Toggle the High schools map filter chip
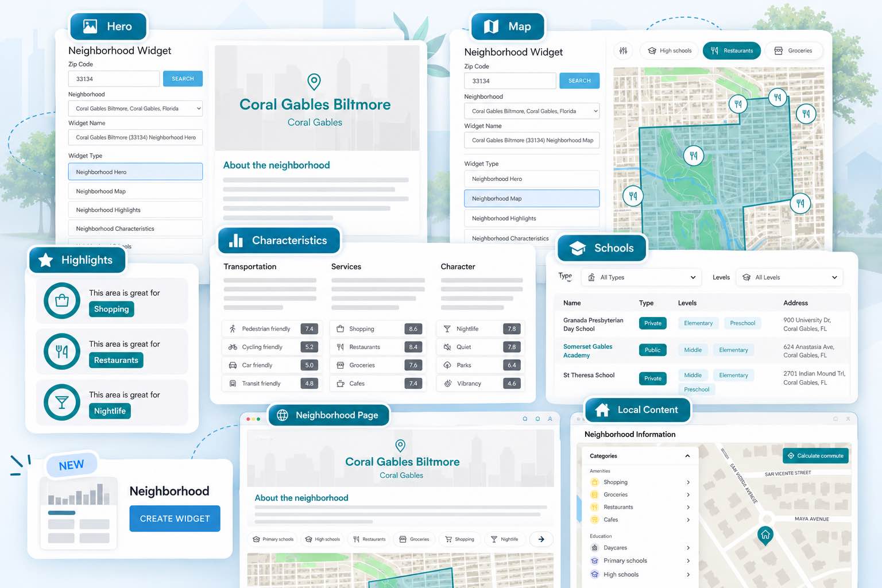 [x=670, y=51]
